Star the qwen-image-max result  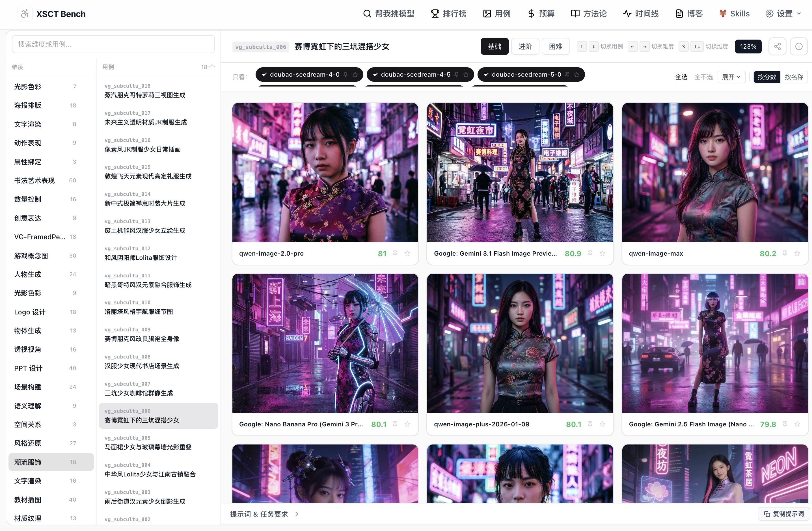(797, 253)
